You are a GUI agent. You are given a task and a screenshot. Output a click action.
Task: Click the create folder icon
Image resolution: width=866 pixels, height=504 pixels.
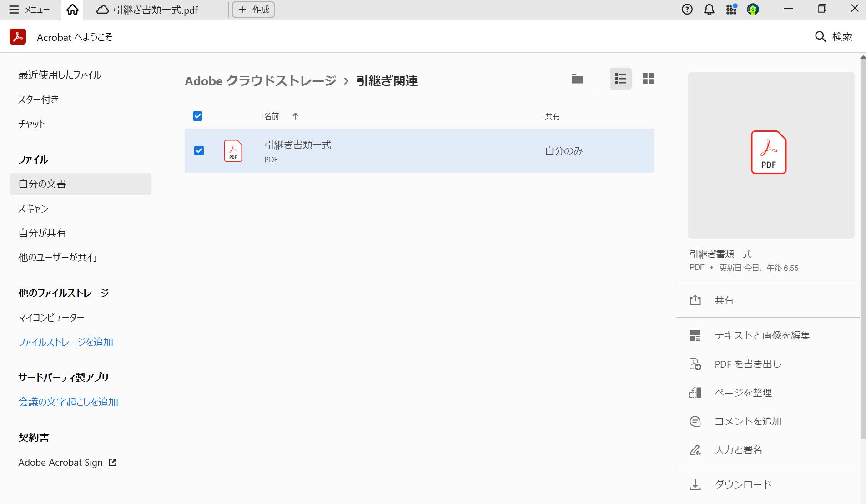pyautogui.click(x=577, y=79)
